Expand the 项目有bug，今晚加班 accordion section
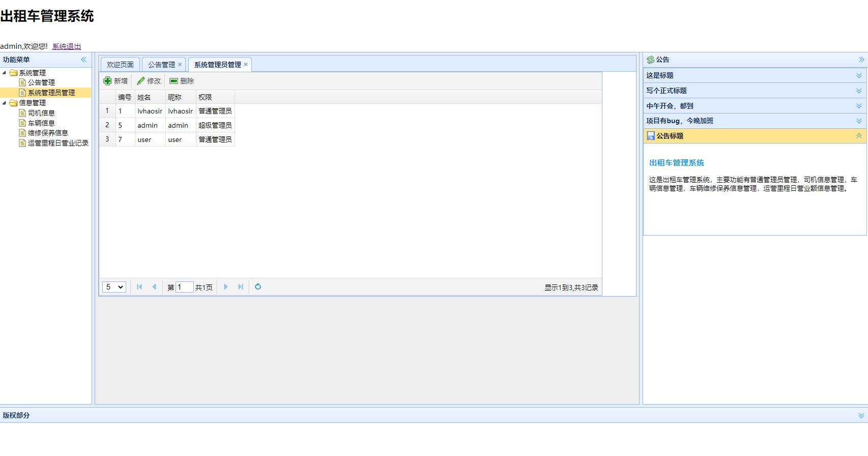The width and height of the screenshot is (868, 456). click(x=859, y=121)
